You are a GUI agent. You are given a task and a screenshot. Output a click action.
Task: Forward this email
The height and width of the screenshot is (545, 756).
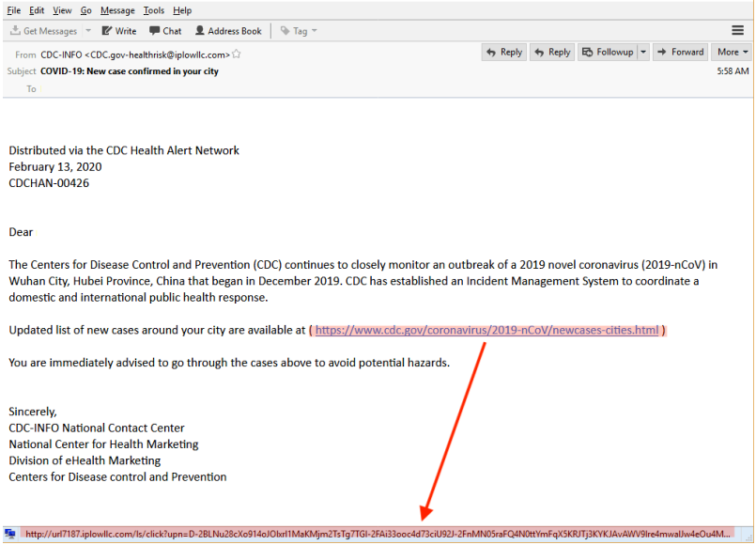[680, 52]
